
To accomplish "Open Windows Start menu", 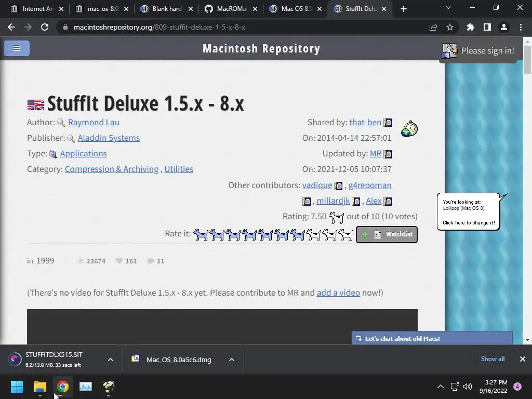I will [17, 387].
